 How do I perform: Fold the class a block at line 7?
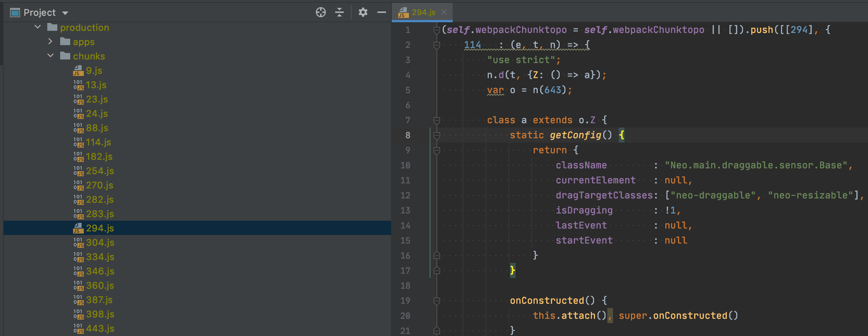point(437,120)
